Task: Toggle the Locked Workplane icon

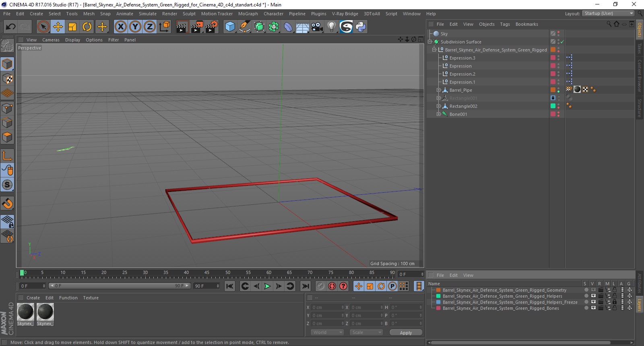Action: click(x=7, y=221)
